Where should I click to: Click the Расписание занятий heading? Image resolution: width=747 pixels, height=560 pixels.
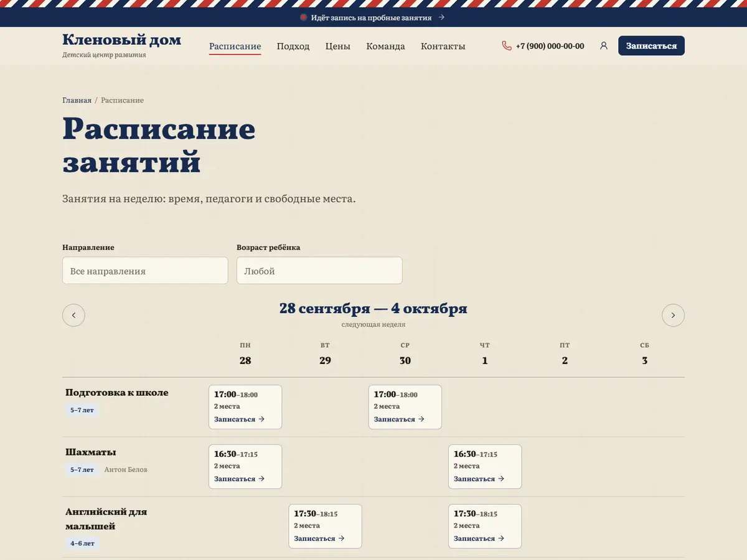(159, 144)
